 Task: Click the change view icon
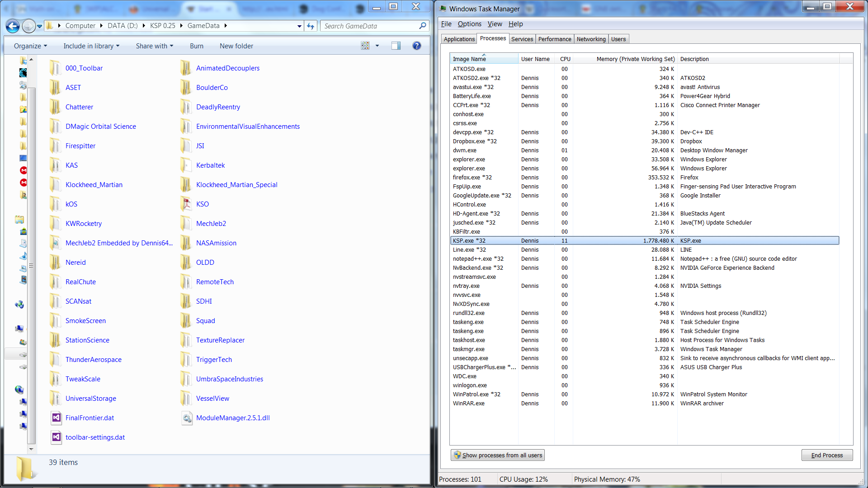pyautogui.click(x=365, y=46)
